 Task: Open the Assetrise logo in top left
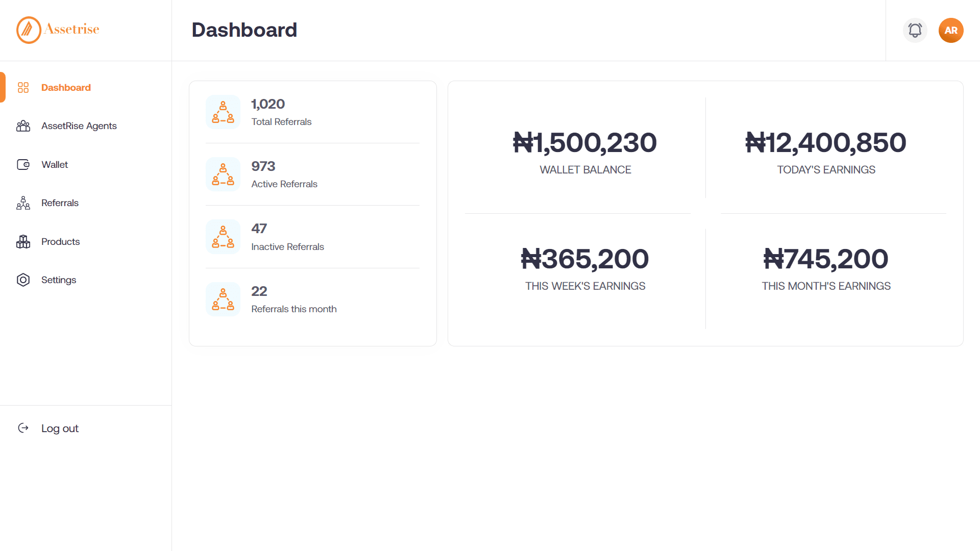coord(57,30)
